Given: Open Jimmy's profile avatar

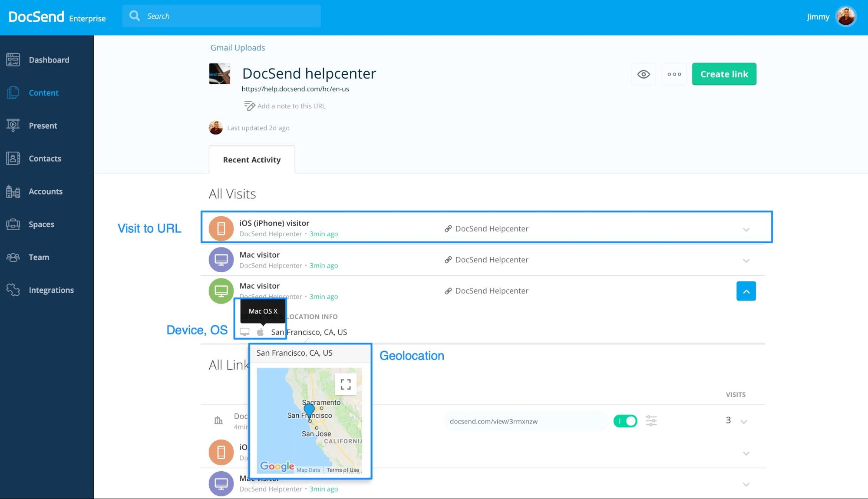Looking at the screenshot, I should coord(846,17).
